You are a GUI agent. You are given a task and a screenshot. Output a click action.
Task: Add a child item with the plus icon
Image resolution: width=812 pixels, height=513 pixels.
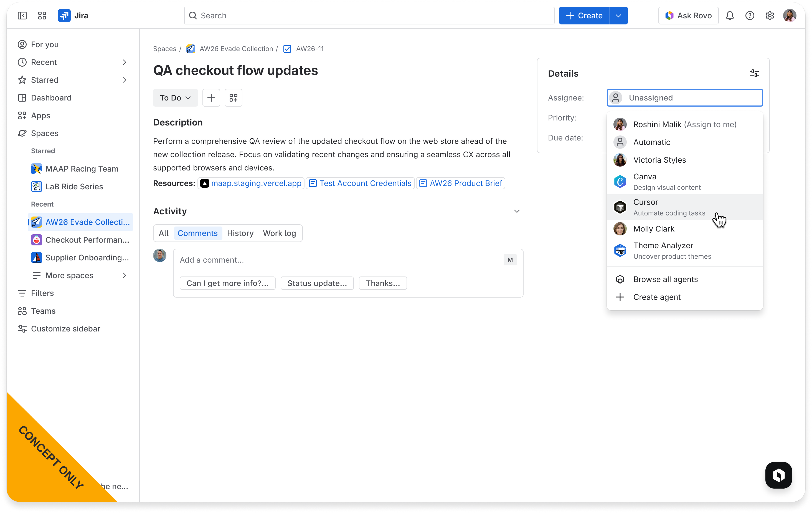click(x=211, y=97)
